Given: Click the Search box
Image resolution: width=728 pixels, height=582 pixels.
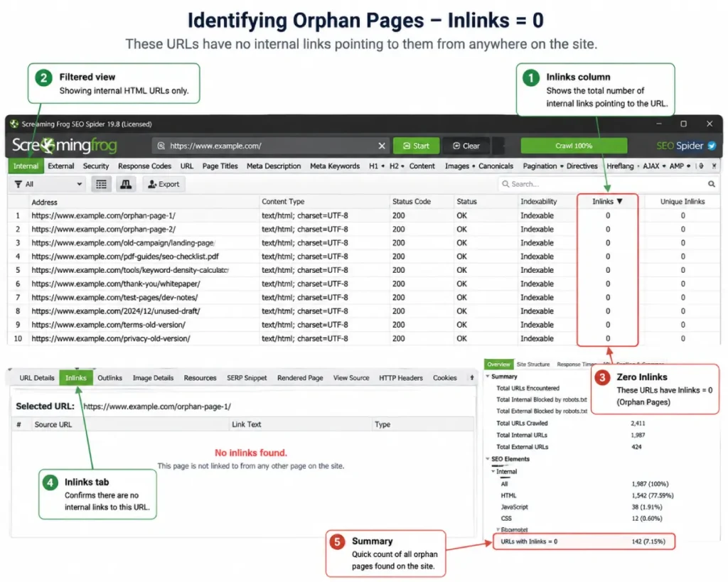Looking at the screenshot, I should pos(607,184).
